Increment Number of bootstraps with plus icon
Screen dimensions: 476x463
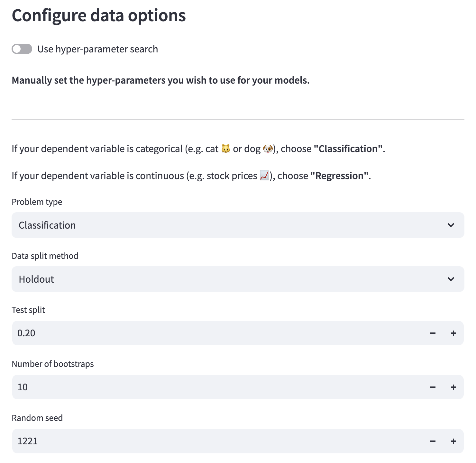[453, 387]
